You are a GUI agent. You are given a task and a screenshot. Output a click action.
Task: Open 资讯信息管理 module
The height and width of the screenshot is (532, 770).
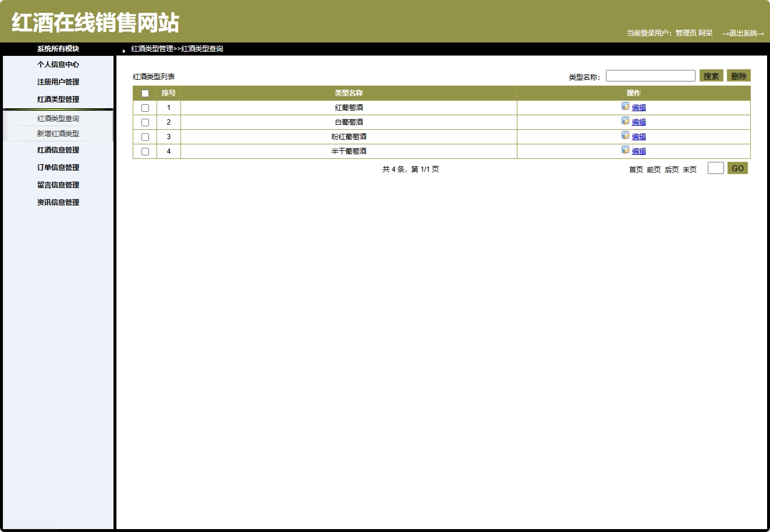click(58, 201)
